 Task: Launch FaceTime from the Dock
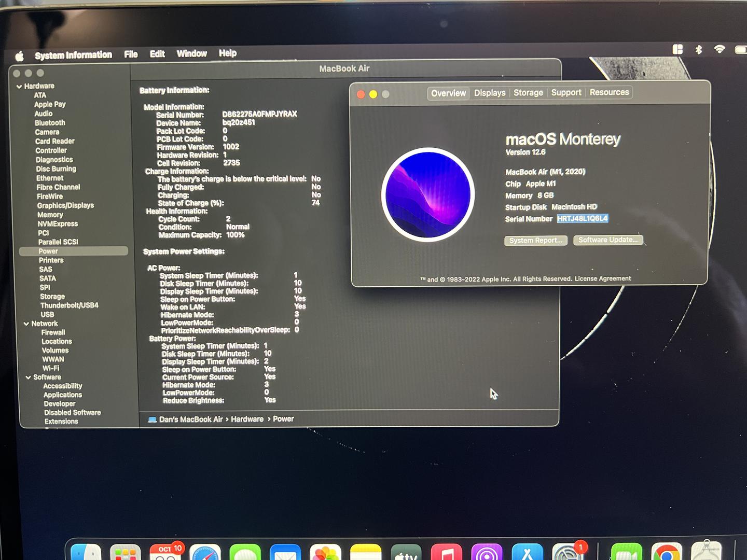coord(627,553)
